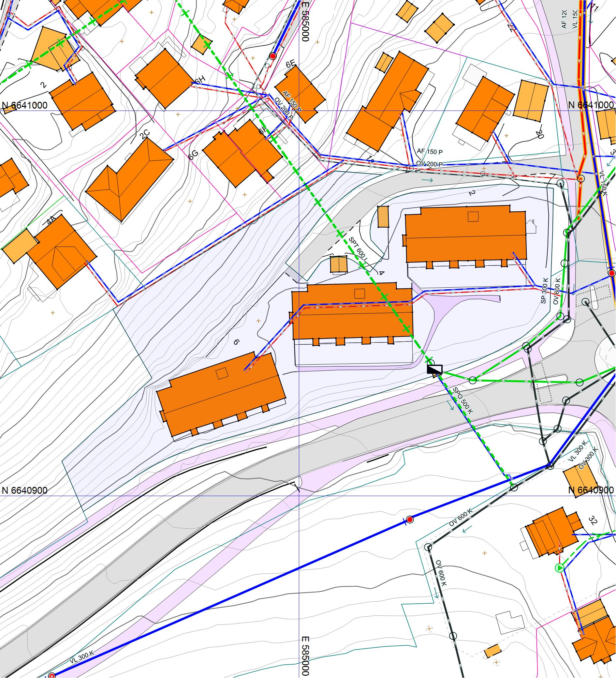
Task: Click the orange-ringed manhole on the red pipe
Action: 580,179
